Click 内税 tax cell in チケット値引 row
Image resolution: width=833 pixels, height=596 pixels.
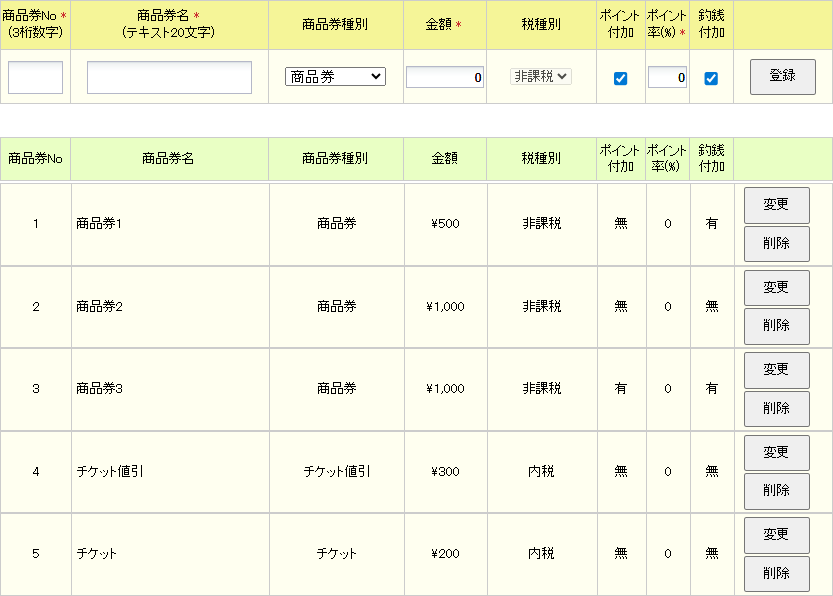(541, 472)
